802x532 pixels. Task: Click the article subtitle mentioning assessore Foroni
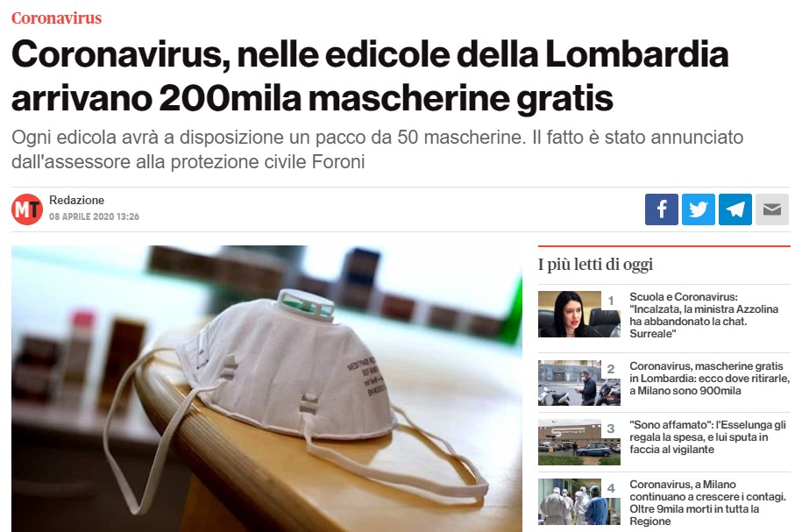pos(378,149)
